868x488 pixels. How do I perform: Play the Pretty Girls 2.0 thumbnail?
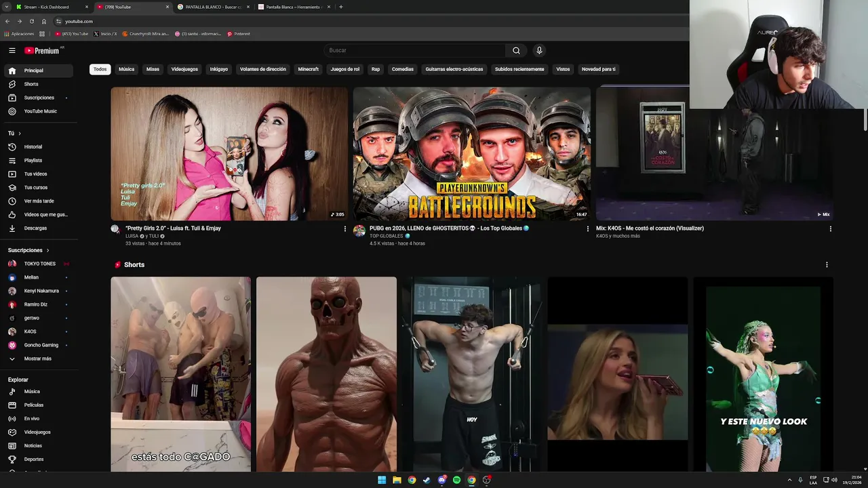point(229,153)
